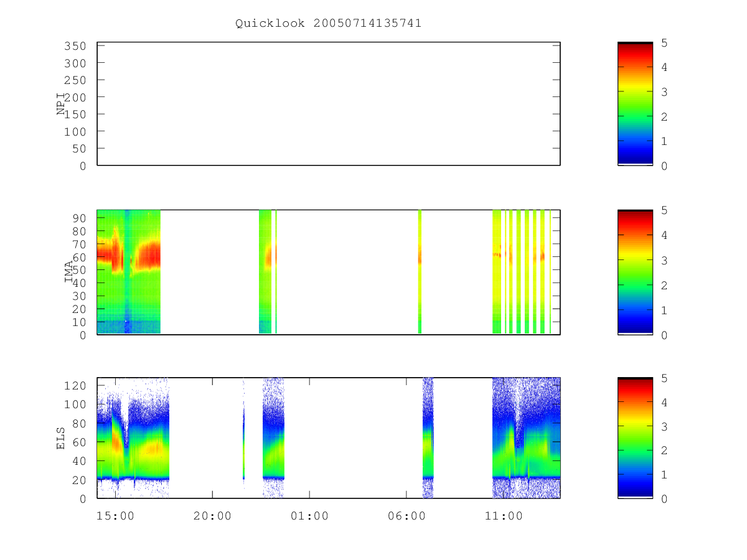Select the ELS panel color bar
747x560 pixels.
pos(635,437)
